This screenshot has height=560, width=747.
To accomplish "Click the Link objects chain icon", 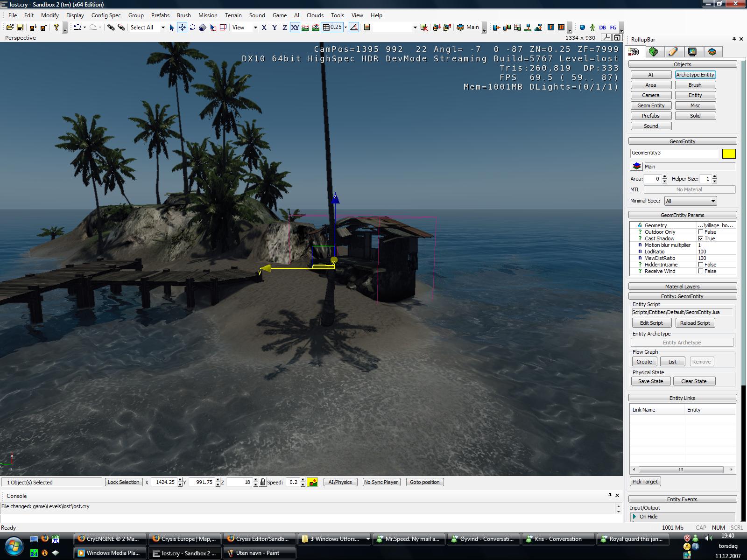I will tap(111, 28).
